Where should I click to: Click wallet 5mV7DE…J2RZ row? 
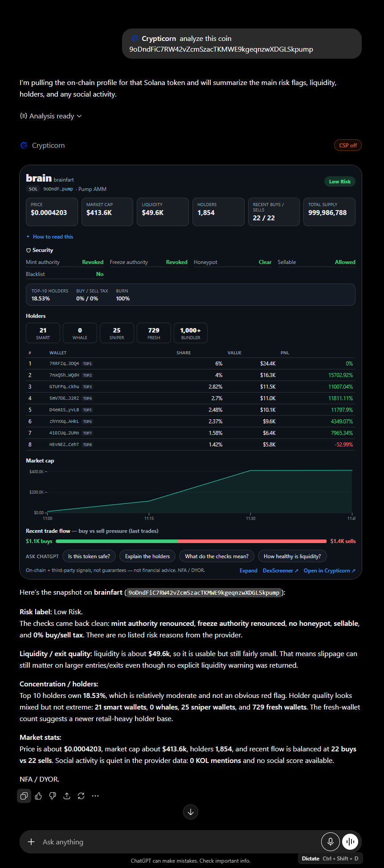pos(191,398)
